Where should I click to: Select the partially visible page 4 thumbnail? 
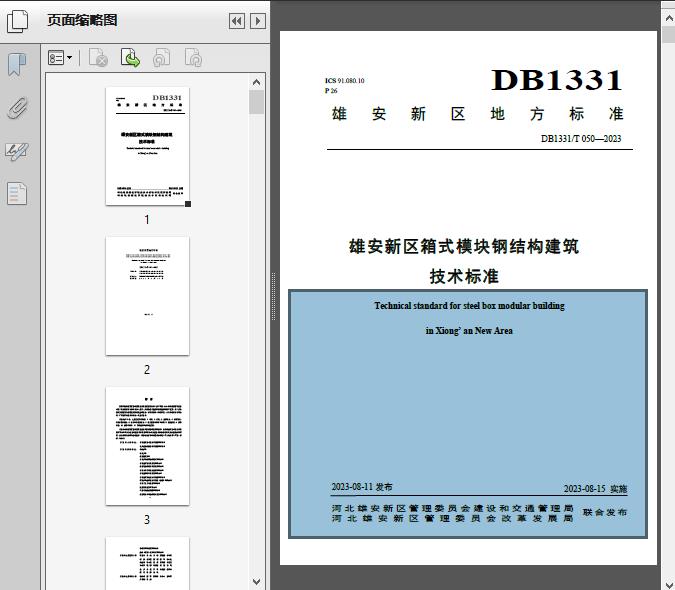(147, 563)
